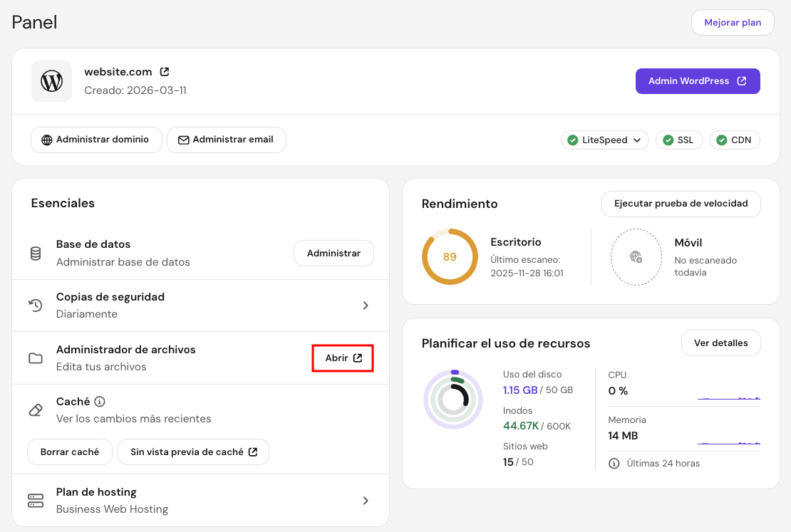Click external-link icon in Sin vista previa button
The width and height of the screenshot is (791, 532).
tap(253, 452)
